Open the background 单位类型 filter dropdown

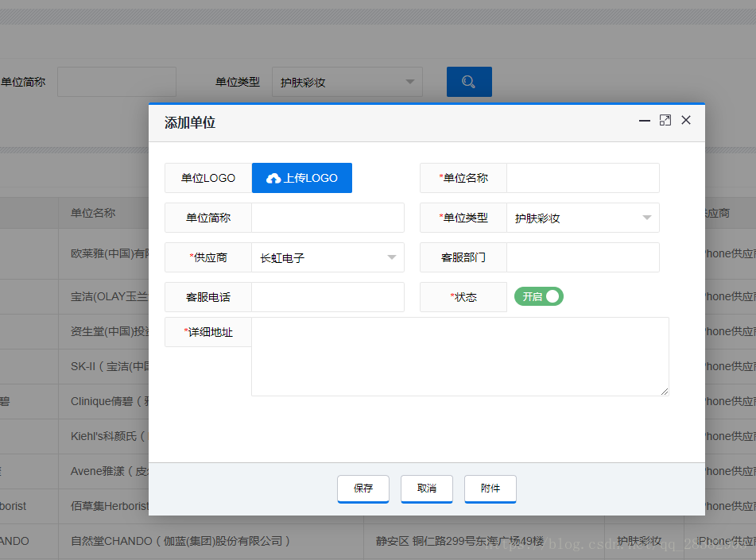347,82
